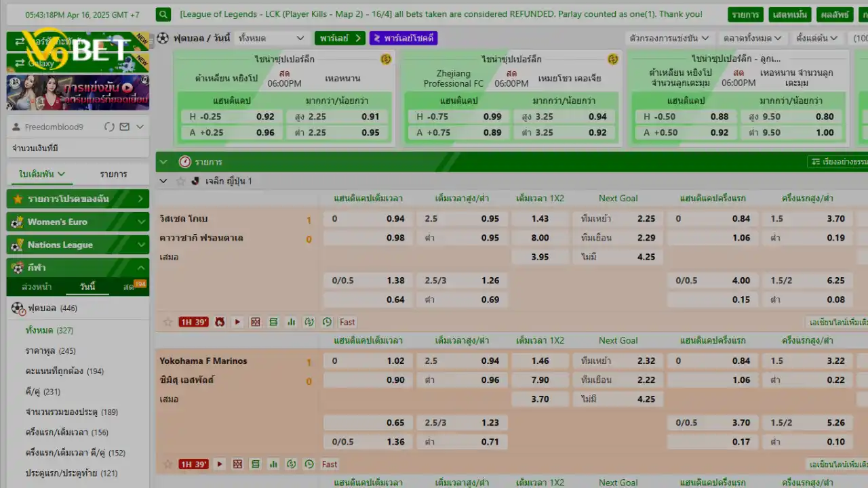Click the fire icon in the Vissel Kobe match toolbar
Screen dimensions: 868x488
pyautogui.click(x=220, y=322)
